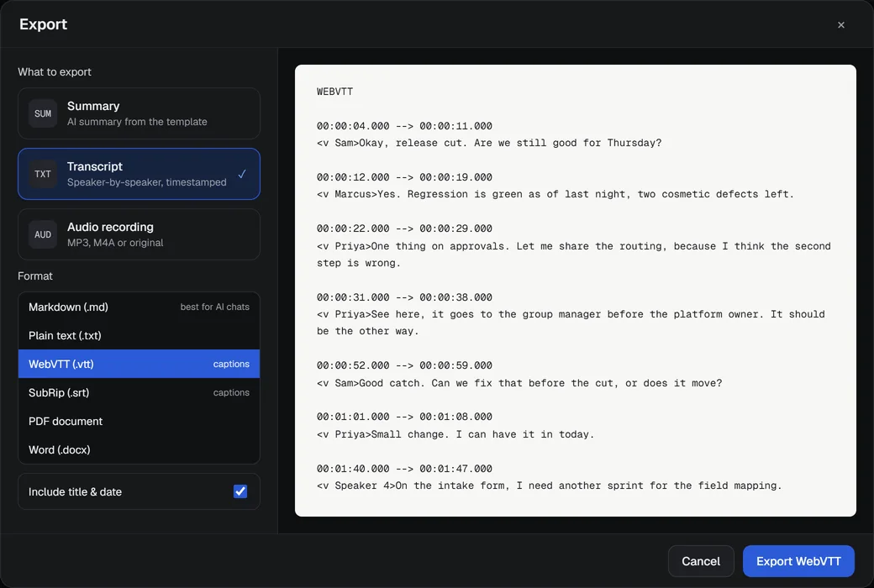This screenshot has width=874, height=588.
Task: Click Sam's line 'Good catch'
Action: click(x=519, y=383)
